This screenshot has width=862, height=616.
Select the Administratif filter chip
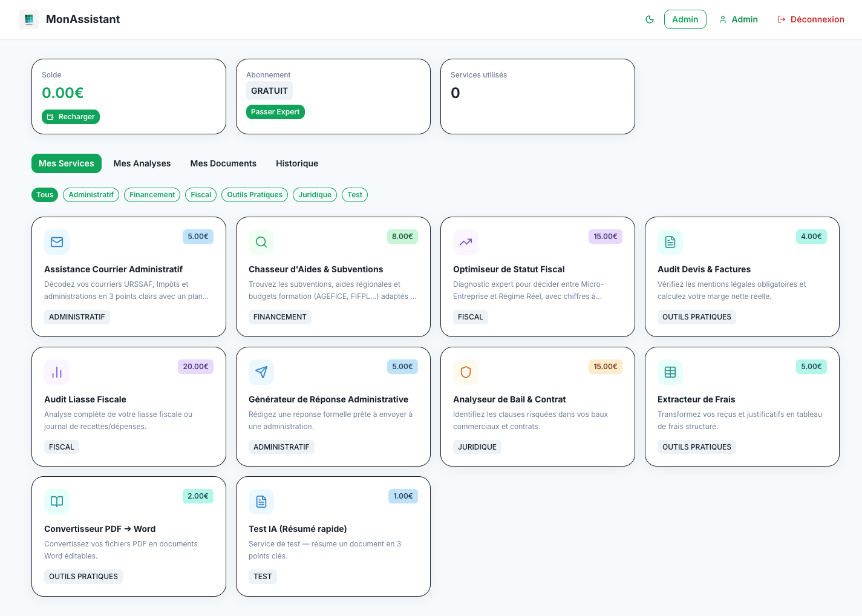pos(91,195)
